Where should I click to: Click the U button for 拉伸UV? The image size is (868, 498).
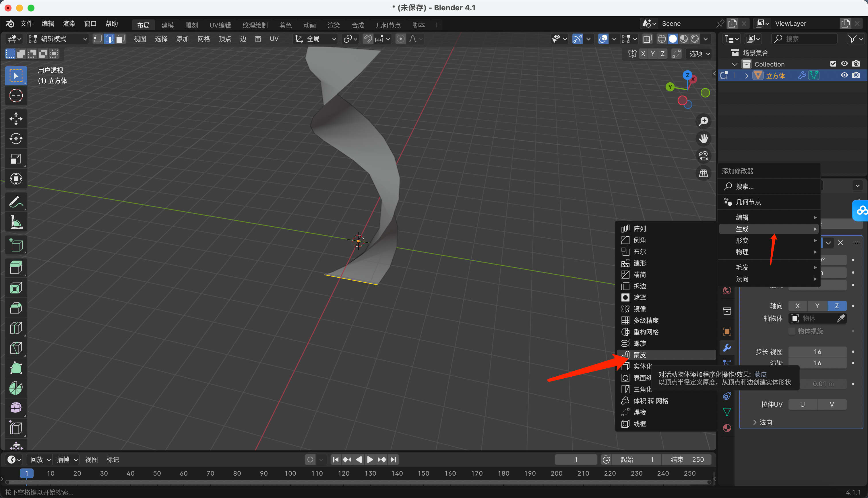point(802,404)
